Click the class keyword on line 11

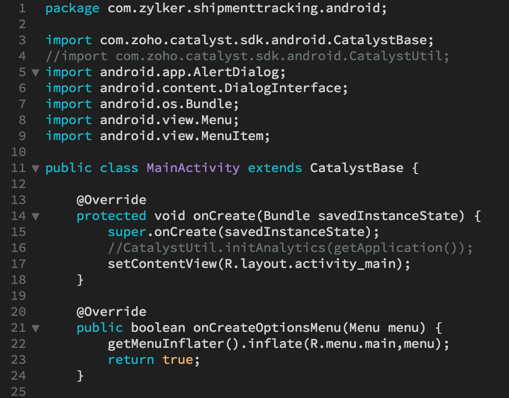tap(119, 168)
